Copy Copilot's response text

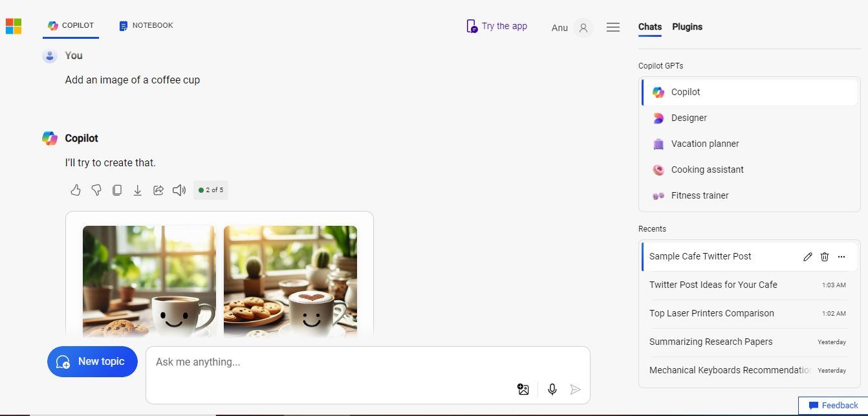tap(117, 190)
